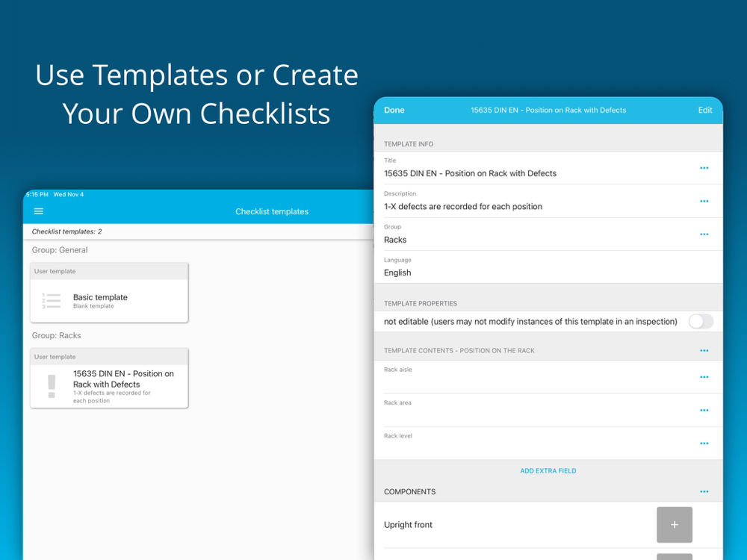Viewport: 747px width, 560px height.
Task: Click the template editor header title text
Action: (x=548, y=110)
